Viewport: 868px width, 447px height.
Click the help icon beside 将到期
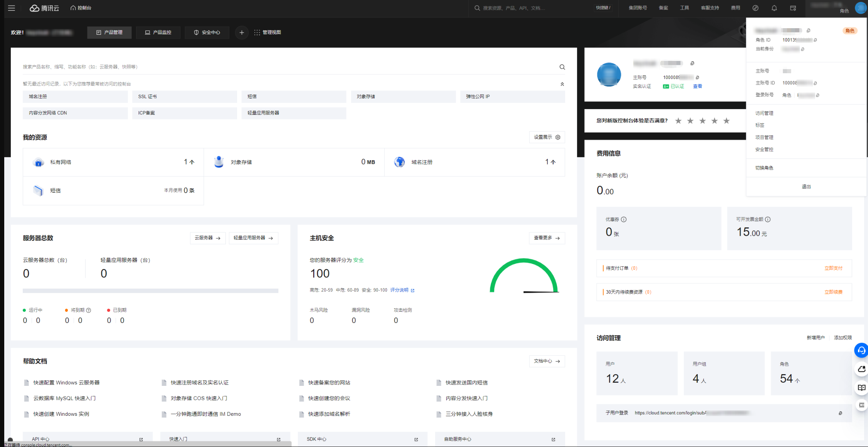[x=89, y=310]
